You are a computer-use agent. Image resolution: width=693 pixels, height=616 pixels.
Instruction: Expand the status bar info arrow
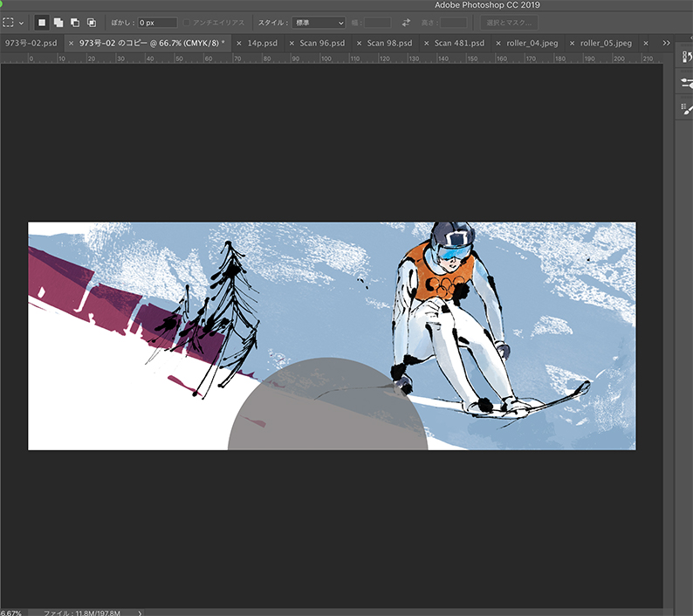point(140,613)
